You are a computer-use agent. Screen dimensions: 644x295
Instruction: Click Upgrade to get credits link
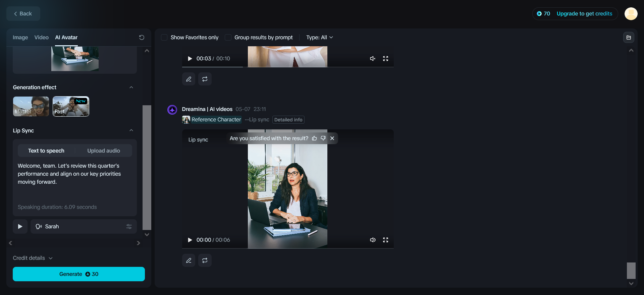pyautogui.click(x=584, y=14)
